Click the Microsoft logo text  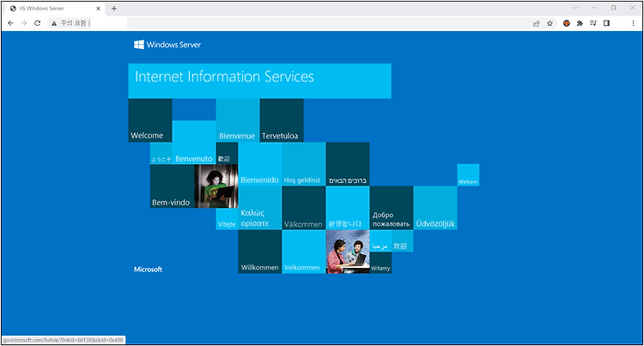point(148,270)
